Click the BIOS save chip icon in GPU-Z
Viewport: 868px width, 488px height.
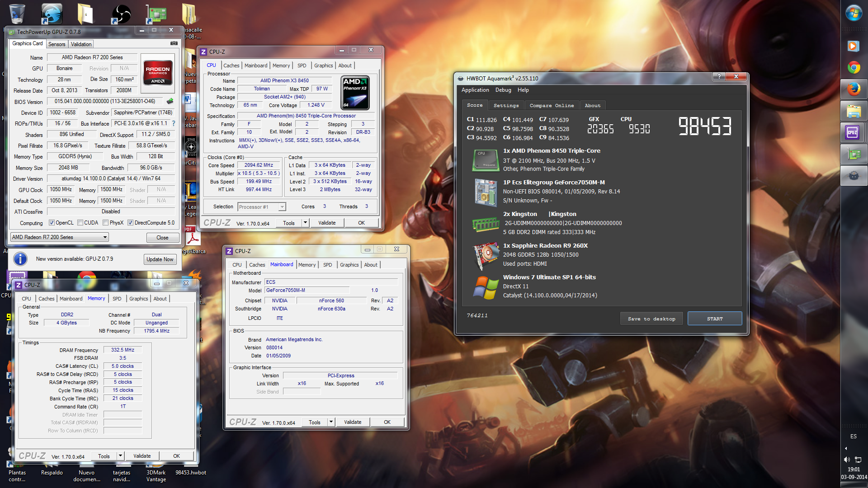(170, 101)
